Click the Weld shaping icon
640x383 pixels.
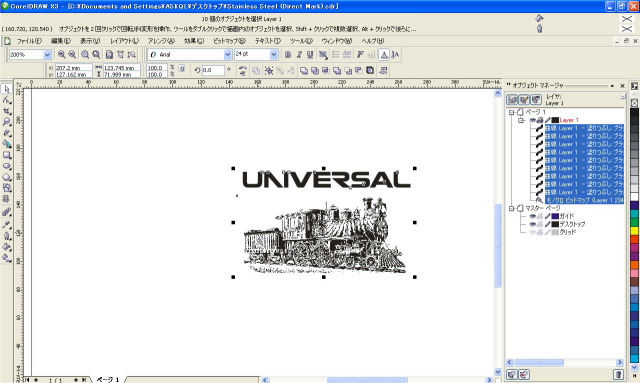click(304, 71)
